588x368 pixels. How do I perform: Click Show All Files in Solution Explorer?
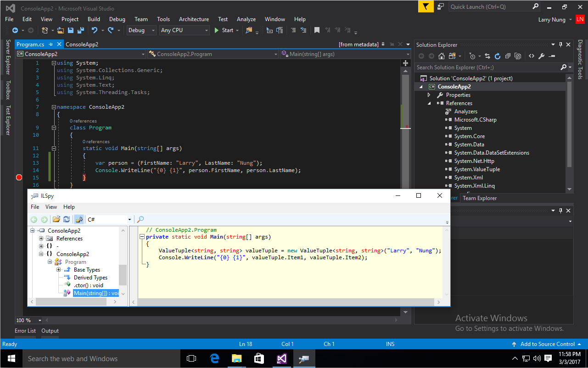click(518, 56)
